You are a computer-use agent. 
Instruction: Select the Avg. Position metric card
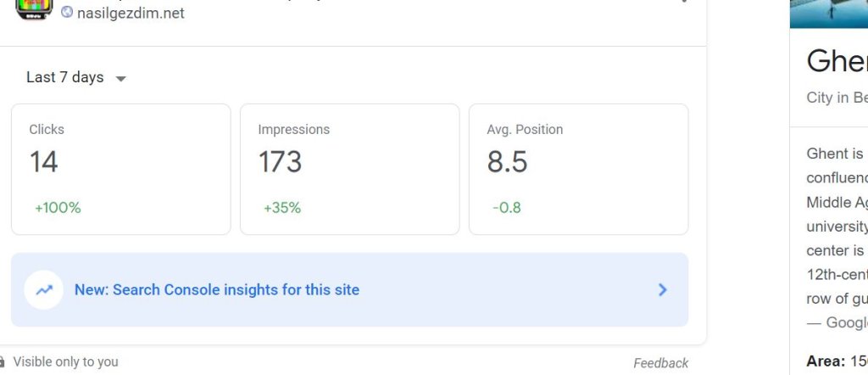578,170
